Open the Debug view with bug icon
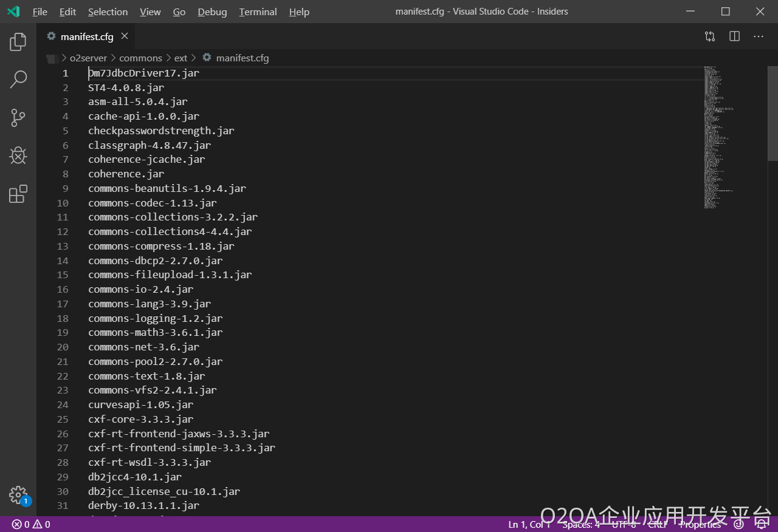This screenshot has height=532, width=778. click(18, 155)
